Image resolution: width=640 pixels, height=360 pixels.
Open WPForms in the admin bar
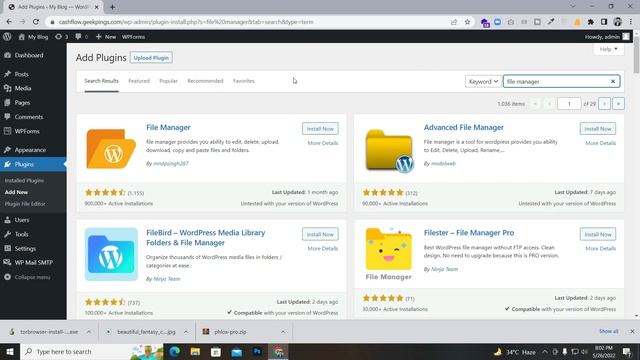tap(133, 37)
